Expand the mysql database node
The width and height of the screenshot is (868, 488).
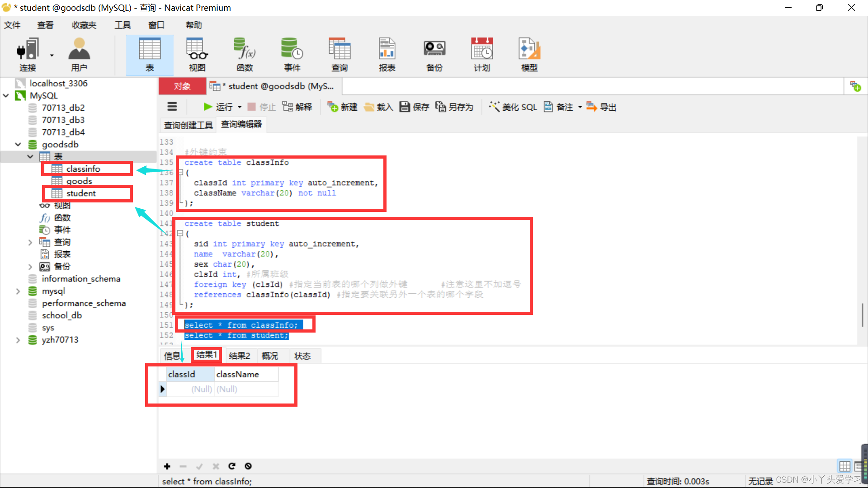click(x=18, y=291)
